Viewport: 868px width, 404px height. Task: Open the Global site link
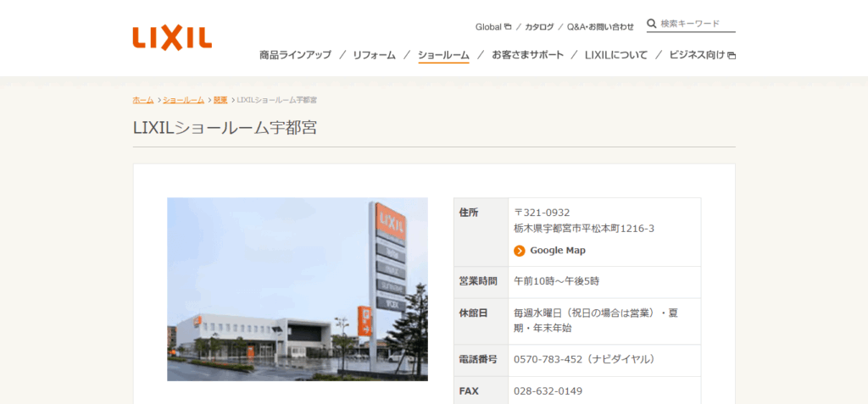tap(488, 26)
